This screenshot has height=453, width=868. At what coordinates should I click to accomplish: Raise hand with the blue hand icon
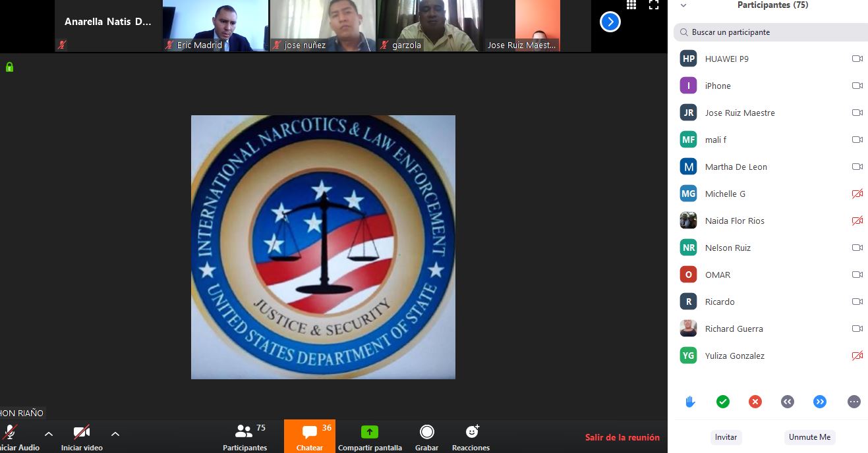690,402
